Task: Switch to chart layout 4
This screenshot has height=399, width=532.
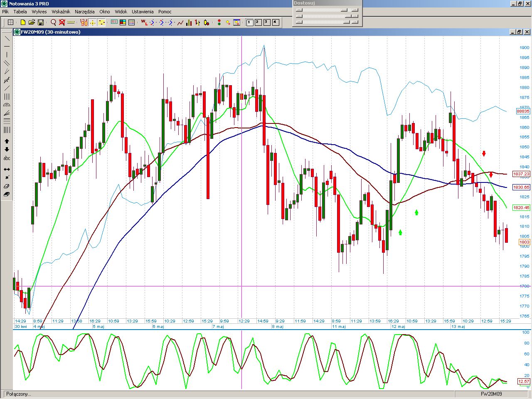Action: click(x=276, y=22)
